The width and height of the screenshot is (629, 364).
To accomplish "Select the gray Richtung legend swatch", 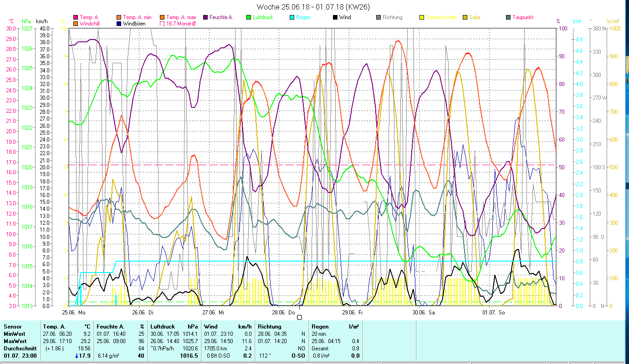I will 378,17.
